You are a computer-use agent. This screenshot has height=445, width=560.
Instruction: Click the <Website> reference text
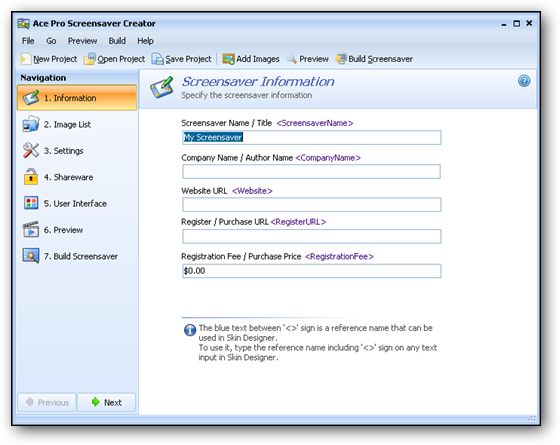(x=252, y=191)
